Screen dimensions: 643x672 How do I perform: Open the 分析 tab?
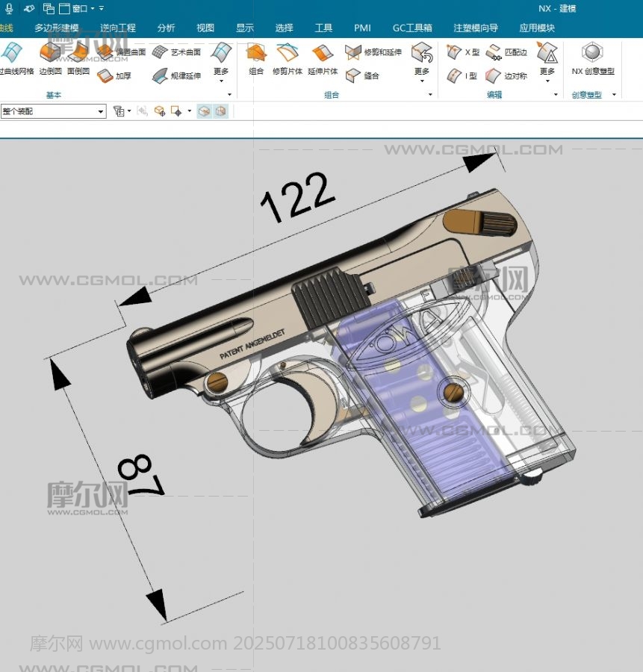click(166, 28)
